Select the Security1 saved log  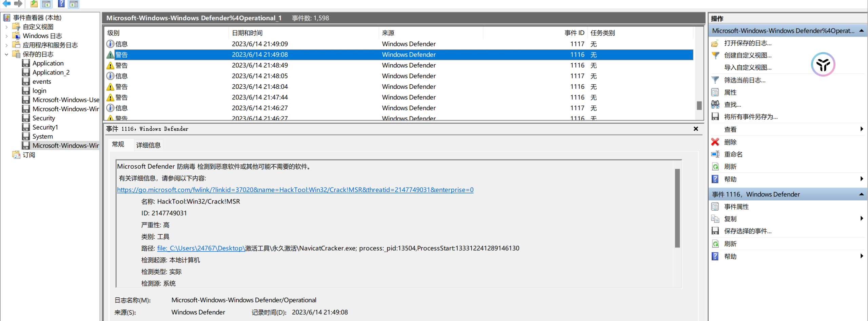click(45, 127)
